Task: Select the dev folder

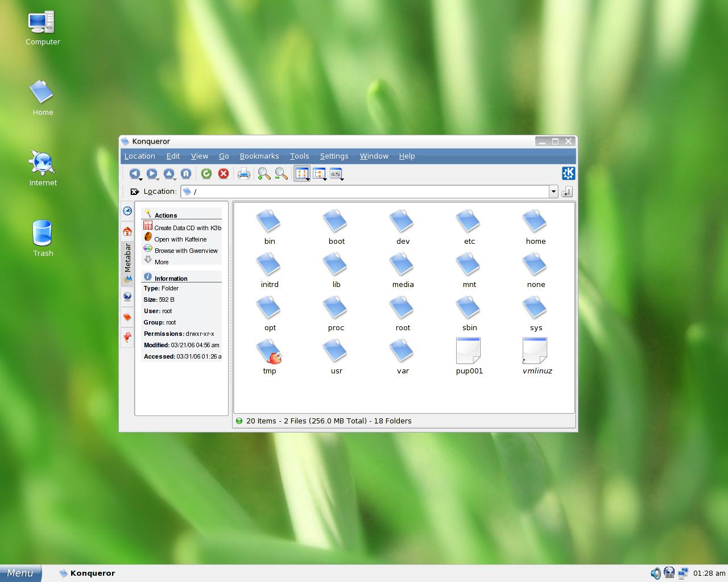Action: click(x=403, y=227)
